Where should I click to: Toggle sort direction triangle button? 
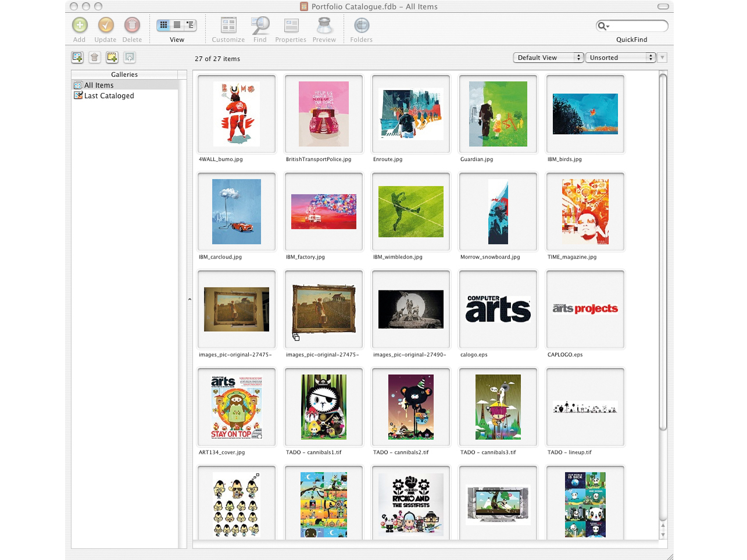point(662,58)
